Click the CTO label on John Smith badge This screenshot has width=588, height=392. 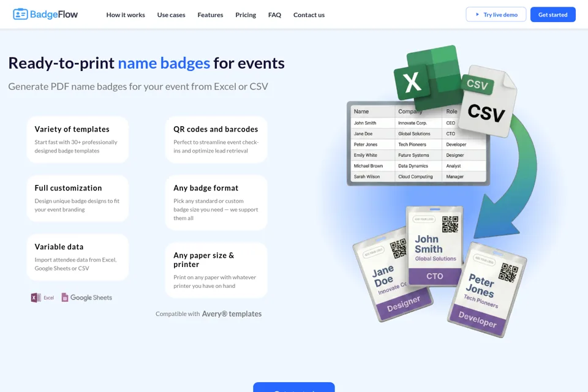435,276
